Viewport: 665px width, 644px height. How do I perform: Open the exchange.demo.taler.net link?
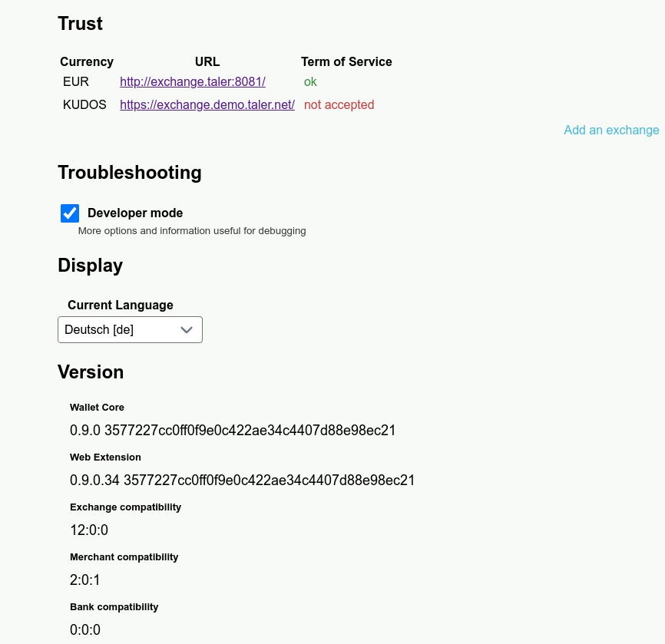[x=207, y=105]
